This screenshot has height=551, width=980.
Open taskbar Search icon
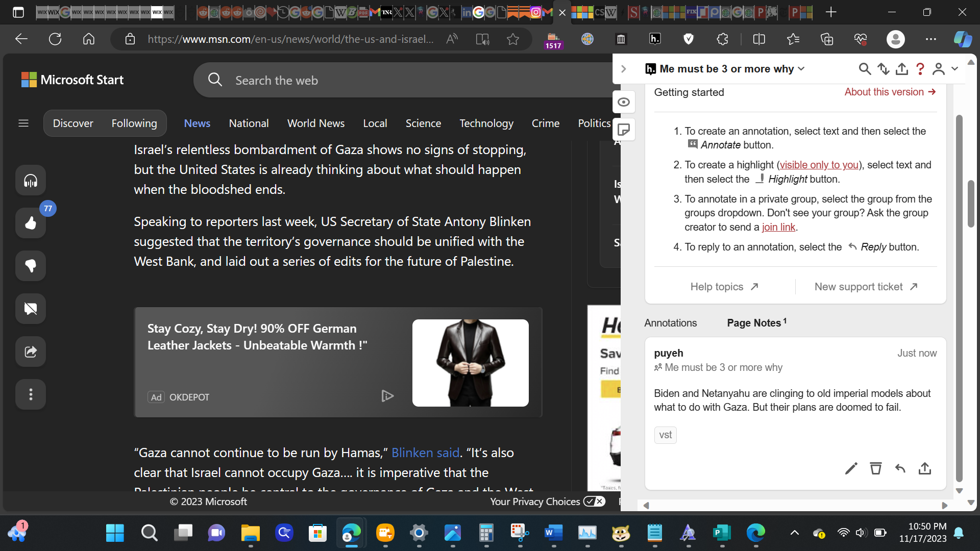point(149,533)
